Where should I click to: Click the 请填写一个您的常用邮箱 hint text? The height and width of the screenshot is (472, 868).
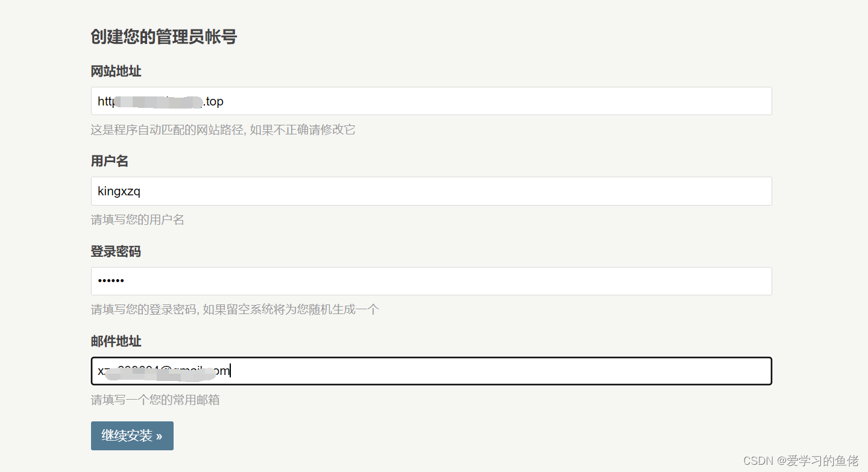pyautogui.click(x=156, y=400)
